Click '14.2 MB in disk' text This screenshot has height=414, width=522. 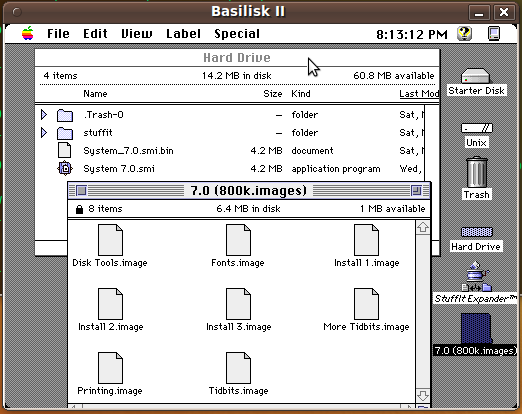(x=237, y=76)
